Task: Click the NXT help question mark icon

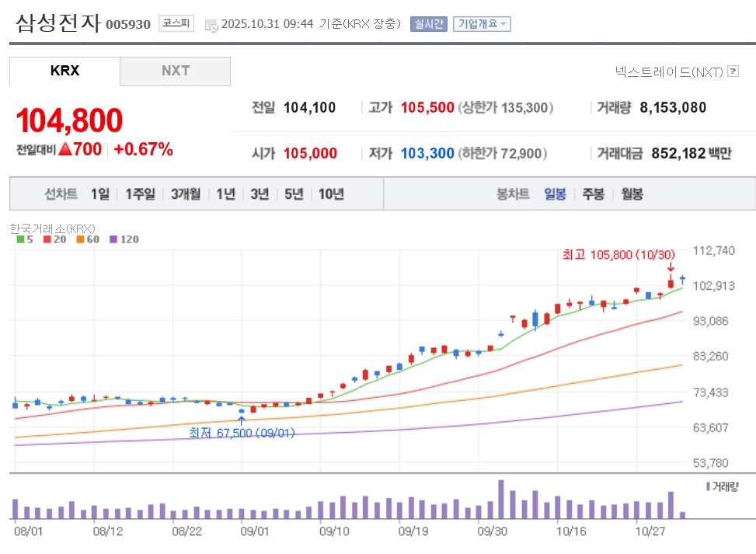Action: [x=733, y=72]
